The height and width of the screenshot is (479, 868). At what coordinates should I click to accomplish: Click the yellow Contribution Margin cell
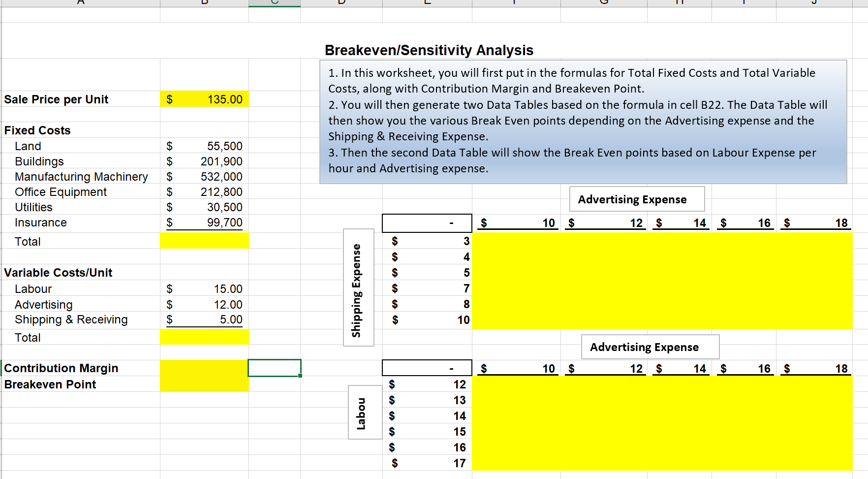(204, 368)
